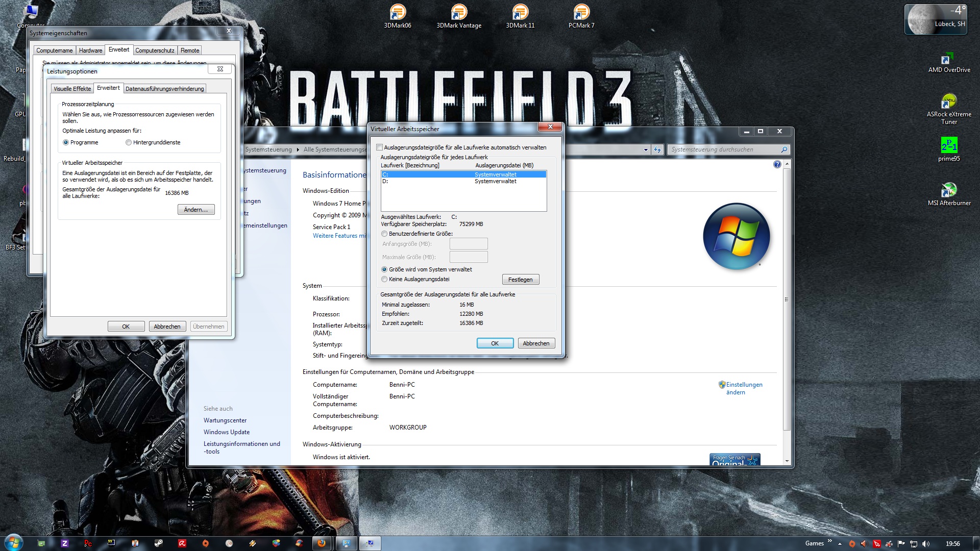Viewport: 980px width, 551px height.
Task: Open MSI Afterburner desktop shortcut
Action: pos(949,194)
